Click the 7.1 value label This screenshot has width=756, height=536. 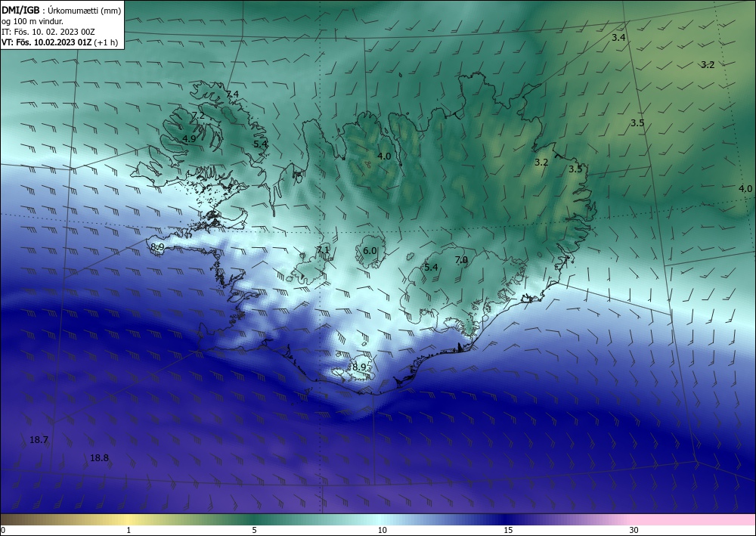[x=323, y=249]
